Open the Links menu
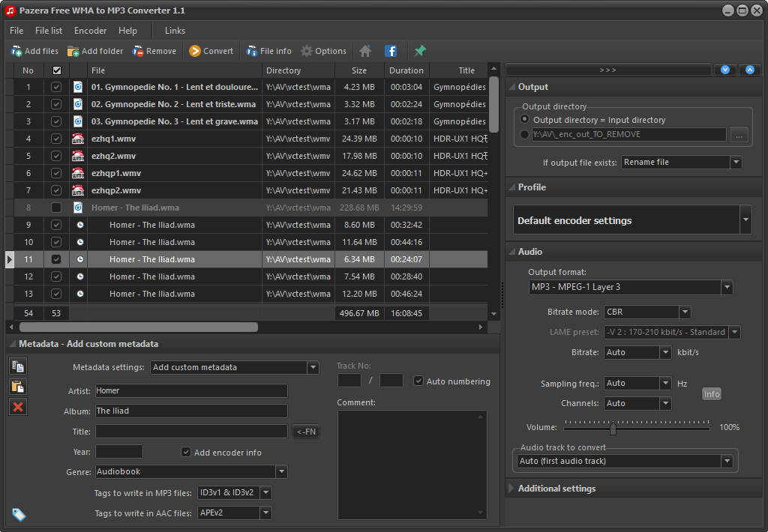This screenshot has height=532, width=768. click(x=175, y=30)
